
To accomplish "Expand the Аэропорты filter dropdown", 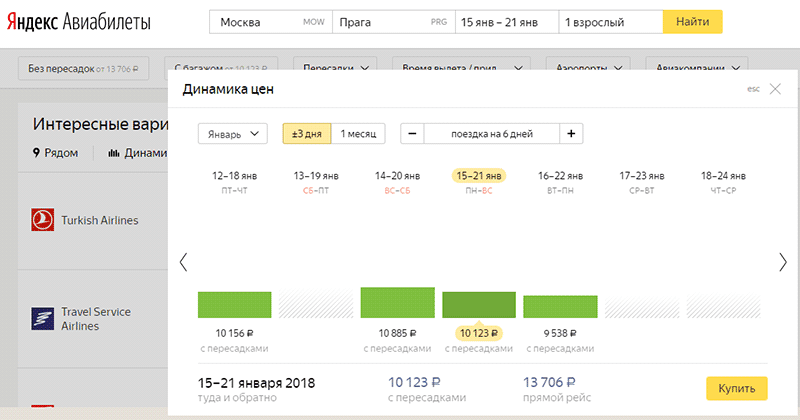I will click(x=588, y=63).
